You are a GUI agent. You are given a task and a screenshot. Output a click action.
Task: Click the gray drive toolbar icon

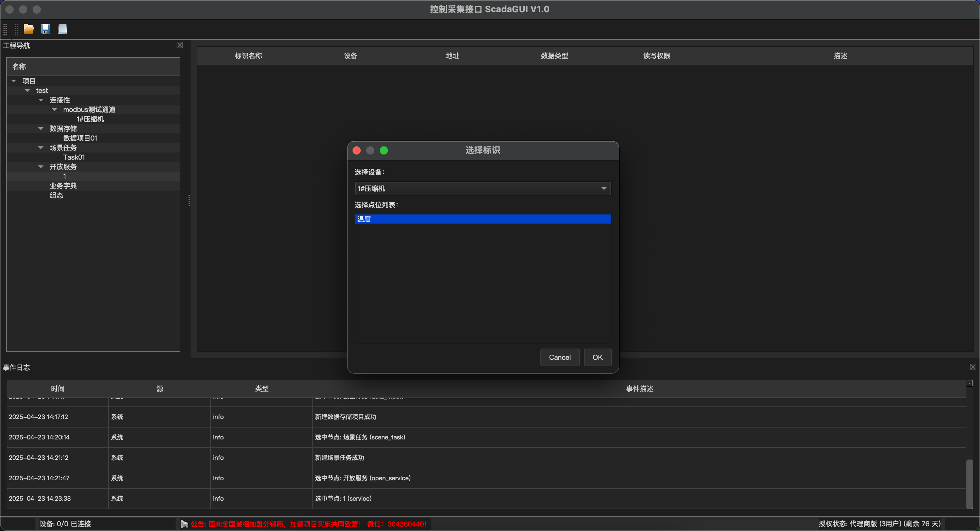point(62,29)
